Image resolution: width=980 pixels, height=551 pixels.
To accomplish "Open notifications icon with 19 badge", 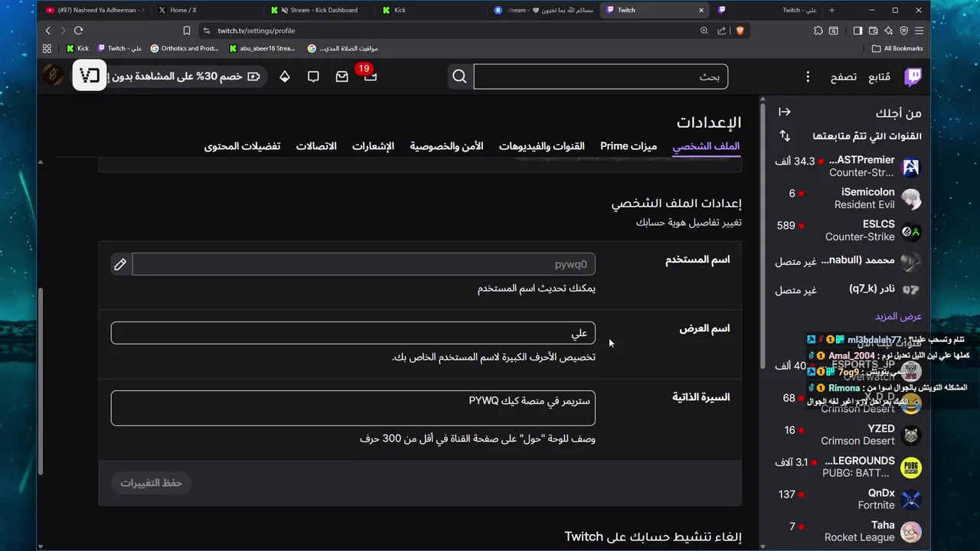I will [370, 77].
